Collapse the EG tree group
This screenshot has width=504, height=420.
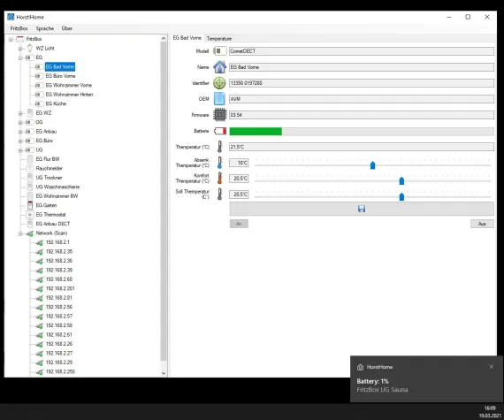coord(20,57)
